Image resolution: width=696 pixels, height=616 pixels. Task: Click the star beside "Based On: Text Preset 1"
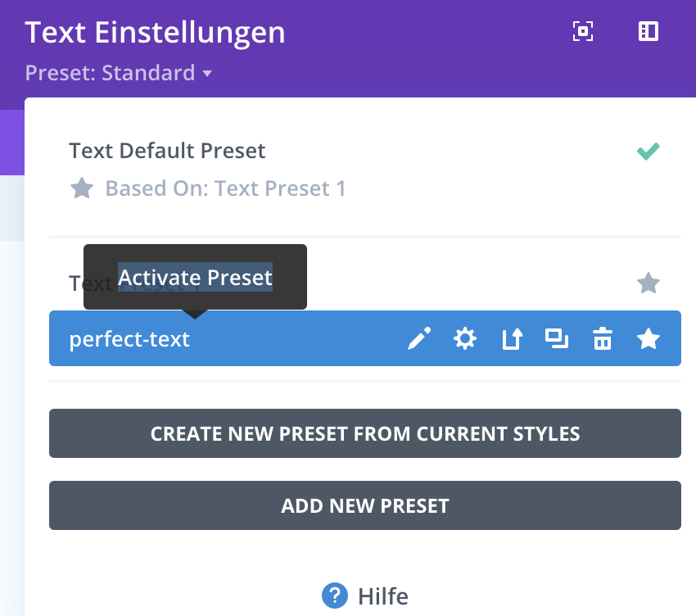pyautogui.click(x=82, y=189)
